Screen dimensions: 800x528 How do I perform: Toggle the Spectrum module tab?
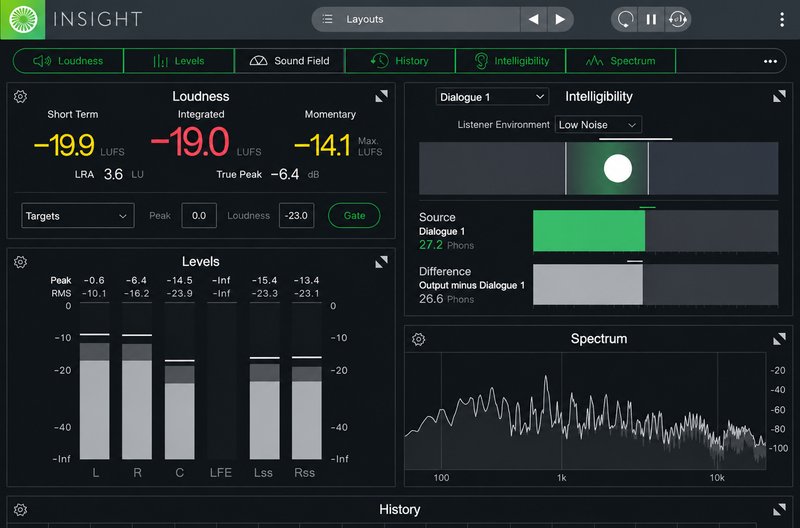(621, 61)
